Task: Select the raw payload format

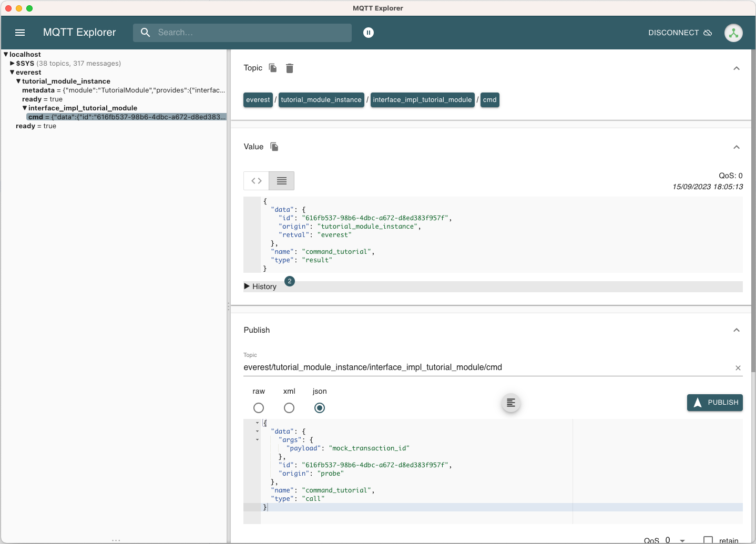Action: 259,408
